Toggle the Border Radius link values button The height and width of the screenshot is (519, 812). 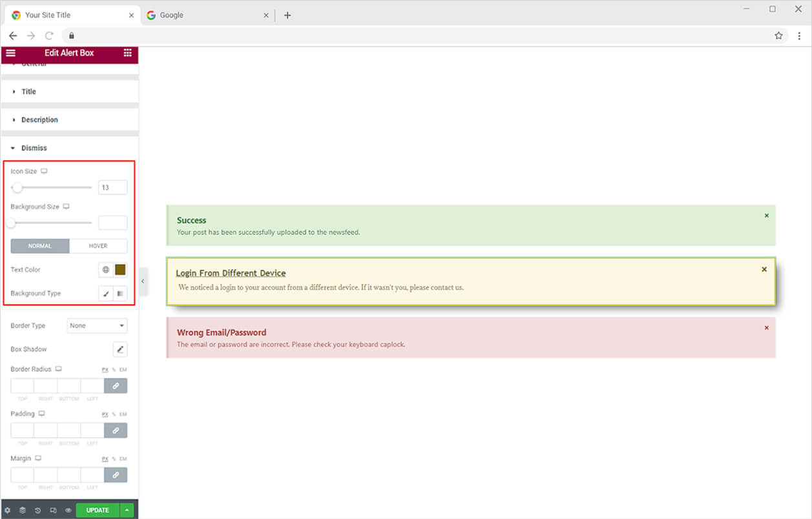116,385
